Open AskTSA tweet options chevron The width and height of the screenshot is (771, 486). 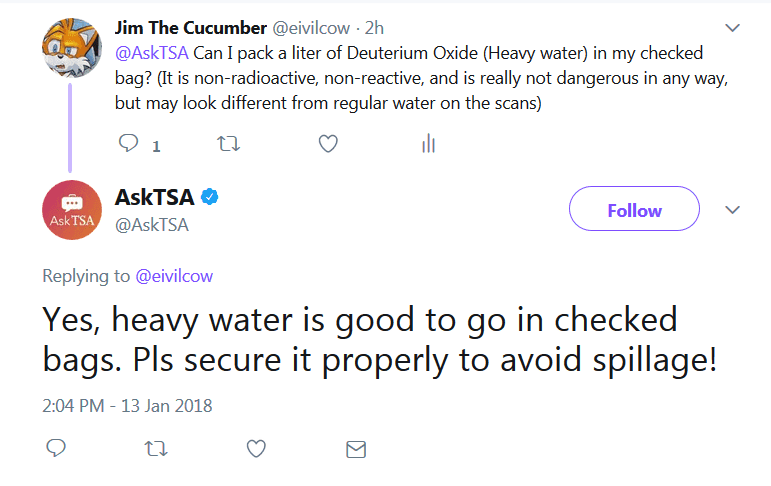click(x=733, y=210)
